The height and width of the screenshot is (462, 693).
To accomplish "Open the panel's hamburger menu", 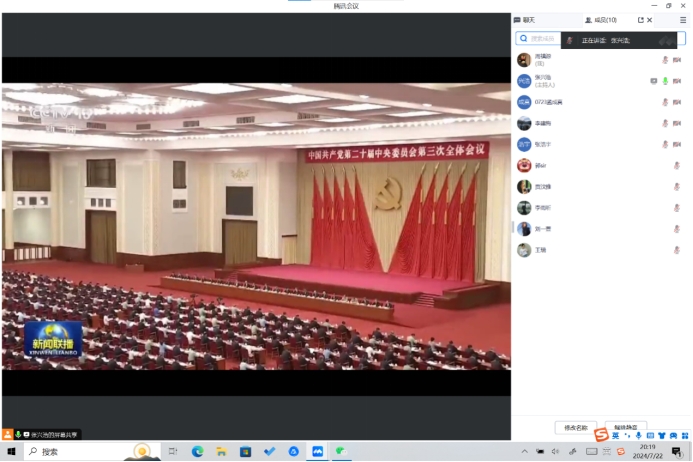I will click(683, 20).
